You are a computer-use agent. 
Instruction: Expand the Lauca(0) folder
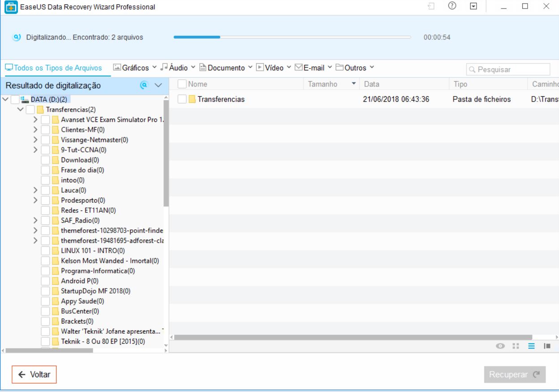(x=35, y=190)
